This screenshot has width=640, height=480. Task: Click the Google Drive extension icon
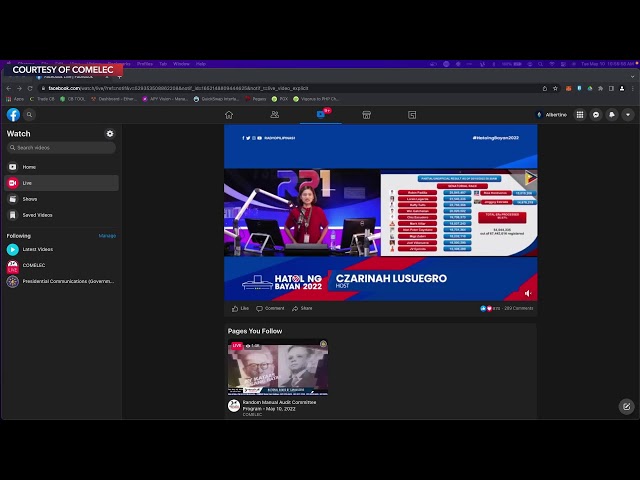[x=590, y=88]
